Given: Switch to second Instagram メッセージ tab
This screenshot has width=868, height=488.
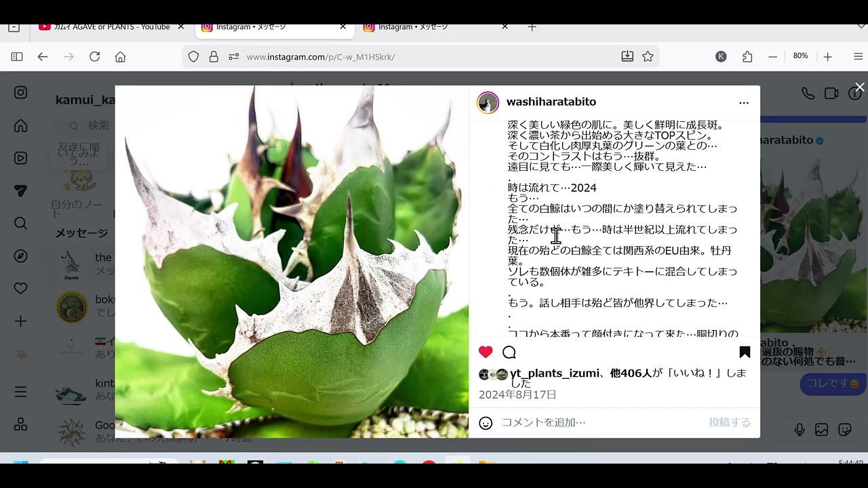Looking at the screenshot, I should pos(274,27).
